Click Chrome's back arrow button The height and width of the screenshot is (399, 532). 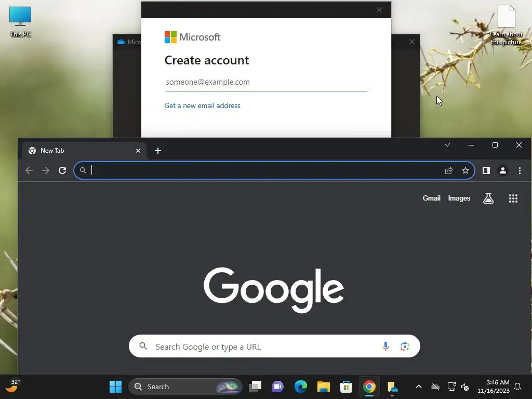pos(29,170)
